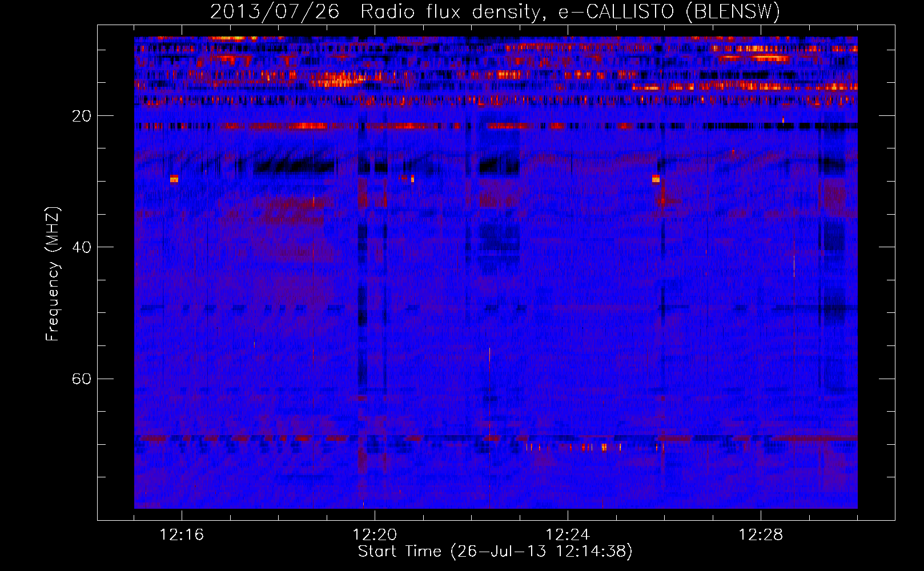The height and width of the screenshot is (571, 924).
Task: Click the x-axis label "Start Time (26-Jul-13 12:14:38)"
Action: (495, 552)
